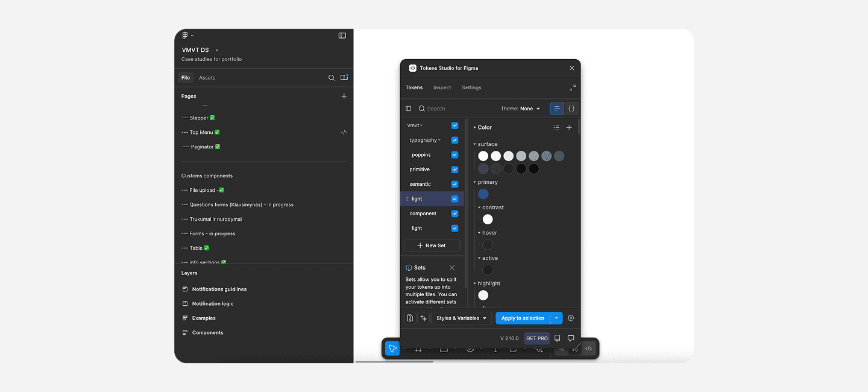Select the Move tool in Figma toolbar

click(392, 349)
